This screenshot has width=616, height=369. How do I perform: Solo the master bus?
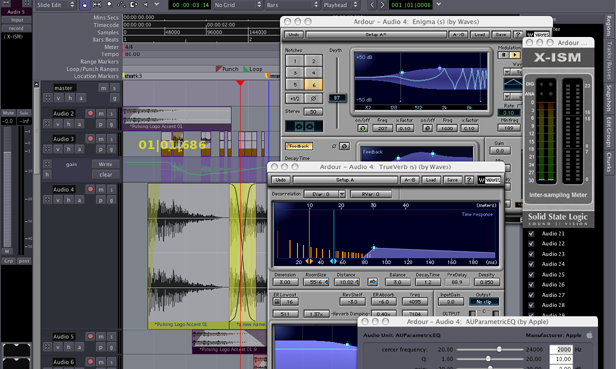(x=114, y=88)
